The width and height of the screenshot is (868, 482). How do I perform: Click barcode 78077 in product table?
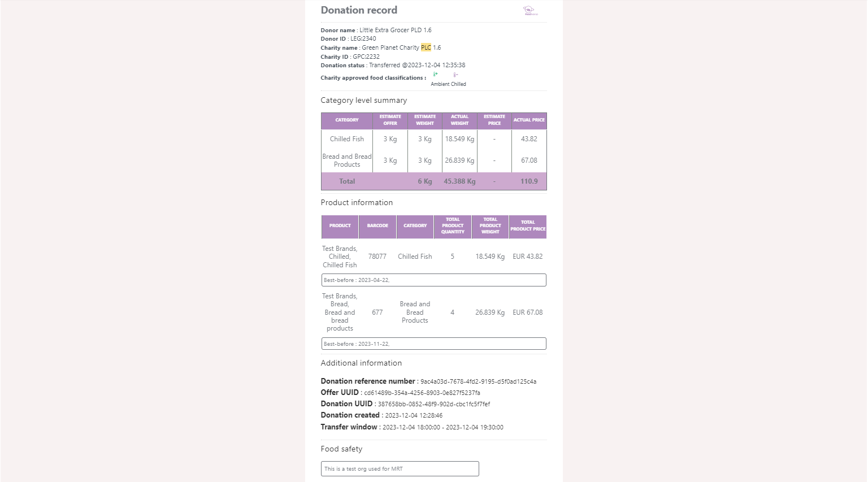377,257
